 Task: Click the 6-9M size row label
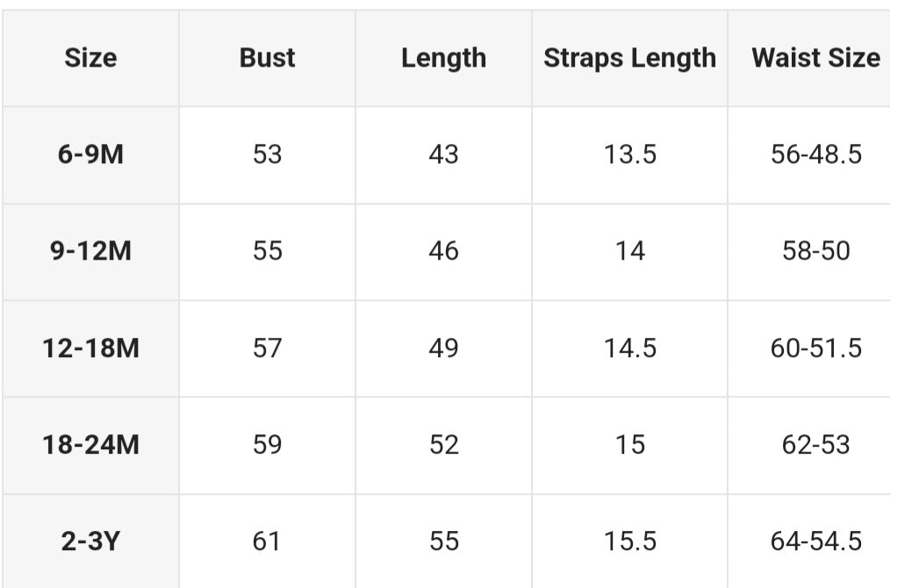tap(90, 154)
